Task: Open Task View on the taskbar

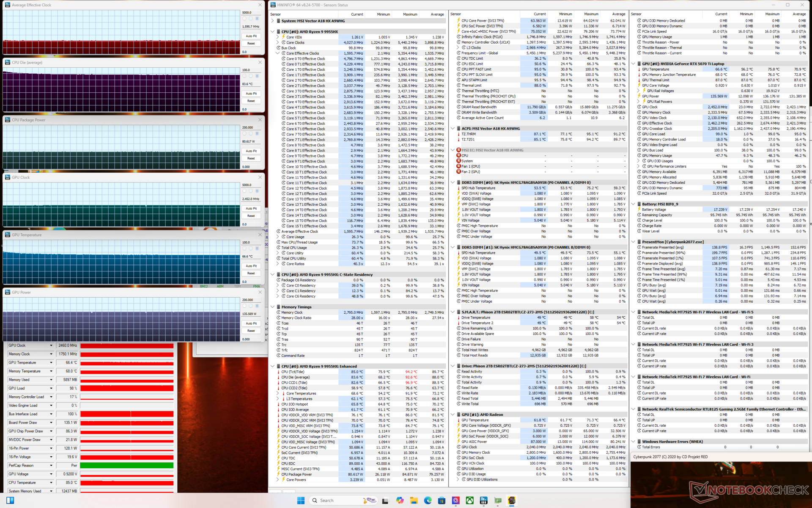Action: point(385,500)
